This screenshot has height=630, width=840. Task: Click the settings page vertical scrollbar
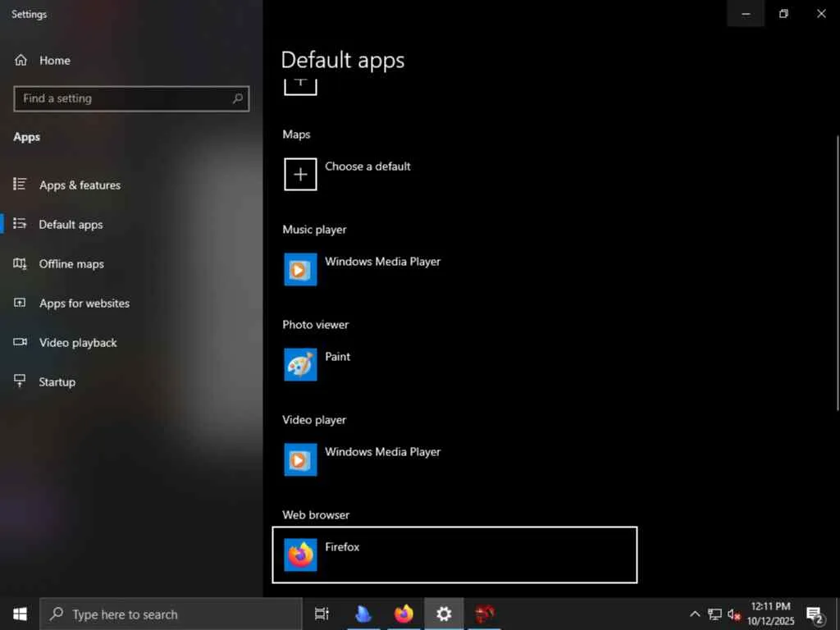point(838,273)
